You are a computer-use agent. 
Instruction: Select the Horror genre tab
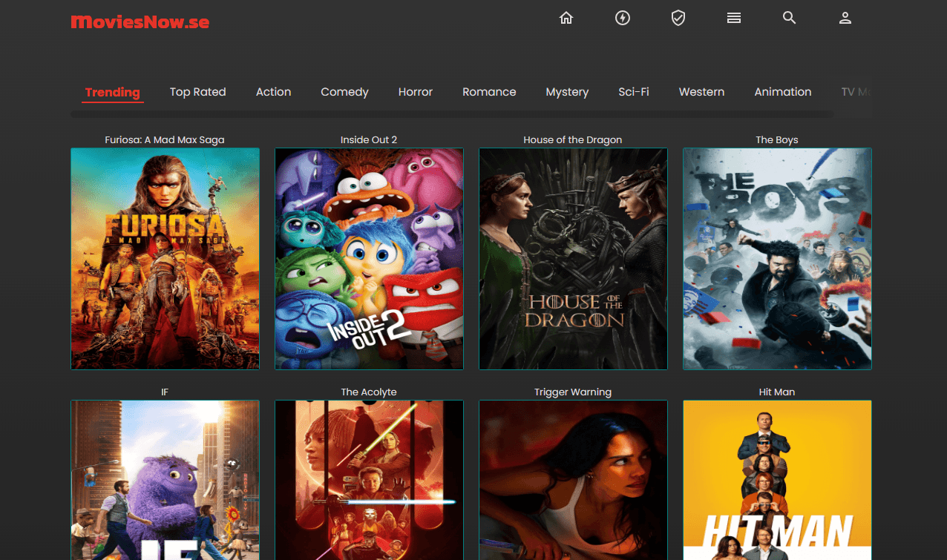click(415, 92)
